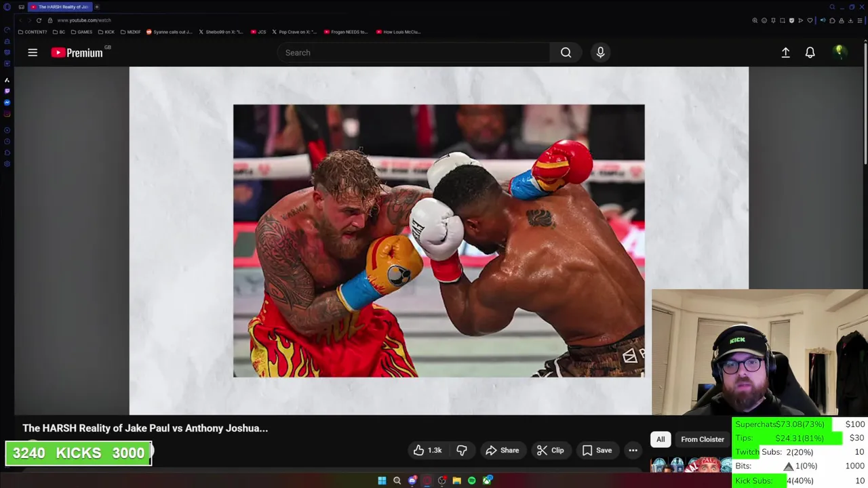Open BC bookmarks folder
This screenshot has height=488, width=868.
point(59,32)
